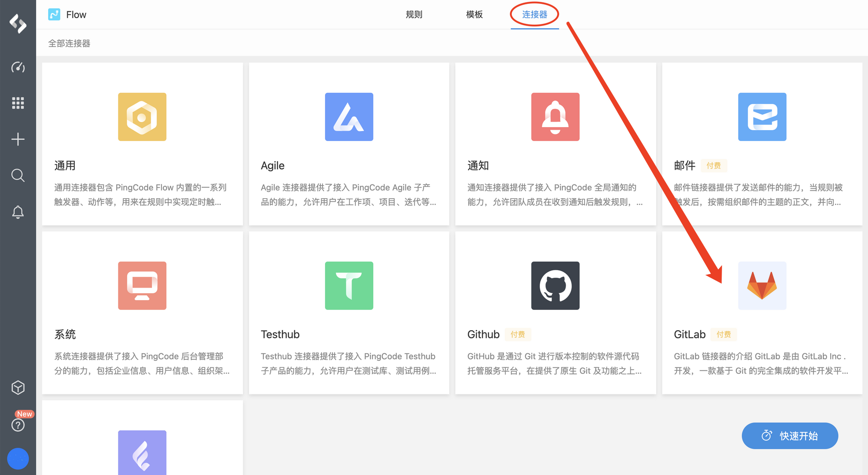Open the Testhub connector title
The width and height of the screenshot is (868, 475).
tap(280, 334)
